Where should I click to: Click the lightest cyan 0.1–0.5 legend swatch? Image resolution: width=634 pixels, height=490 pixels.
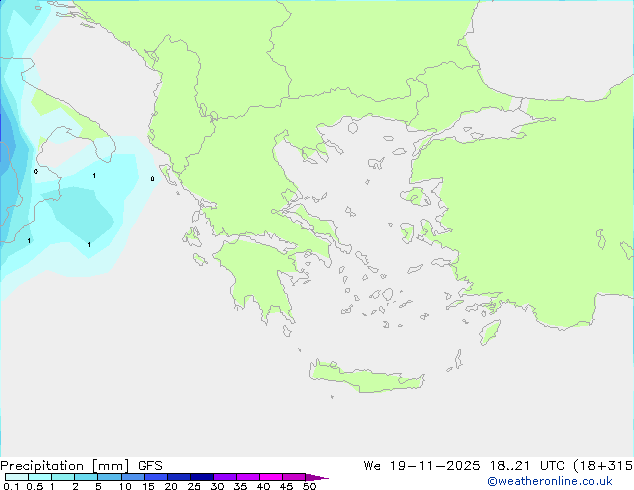point(17,477)
